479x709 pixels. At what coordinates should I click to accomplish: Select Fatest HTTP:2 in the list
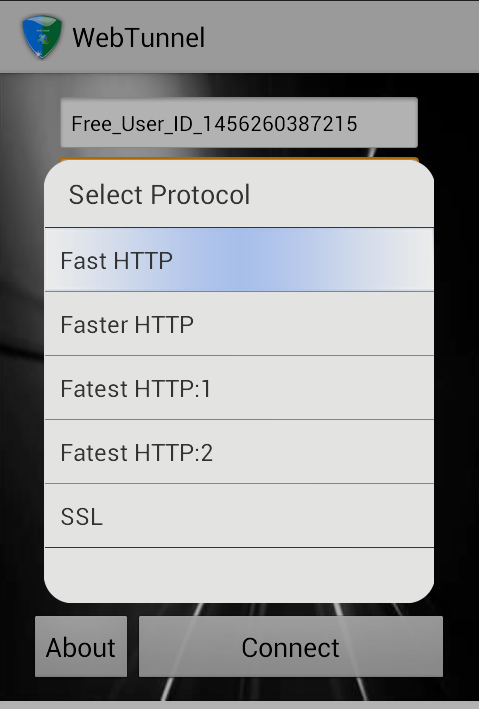[239, 452]
